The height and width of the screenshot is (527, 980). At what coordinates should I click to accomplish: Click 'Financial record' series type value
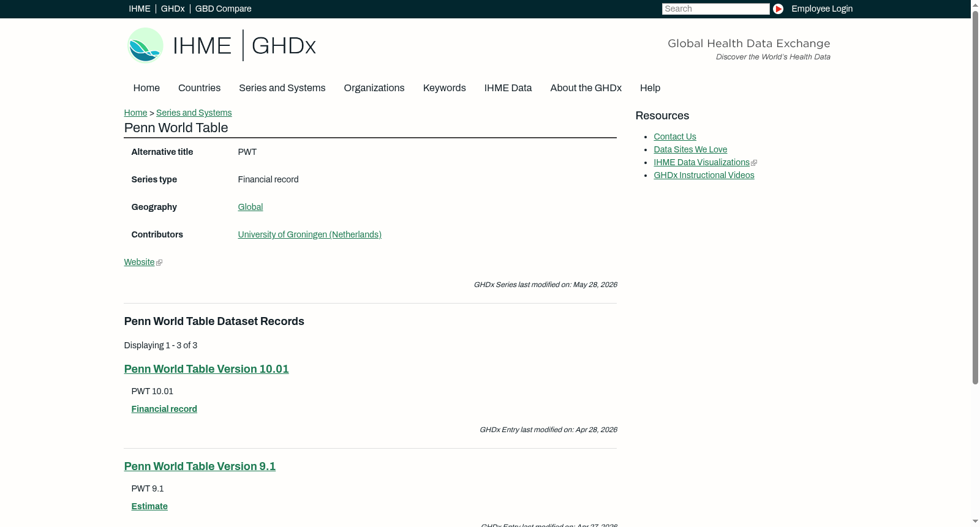coord(268,179)
